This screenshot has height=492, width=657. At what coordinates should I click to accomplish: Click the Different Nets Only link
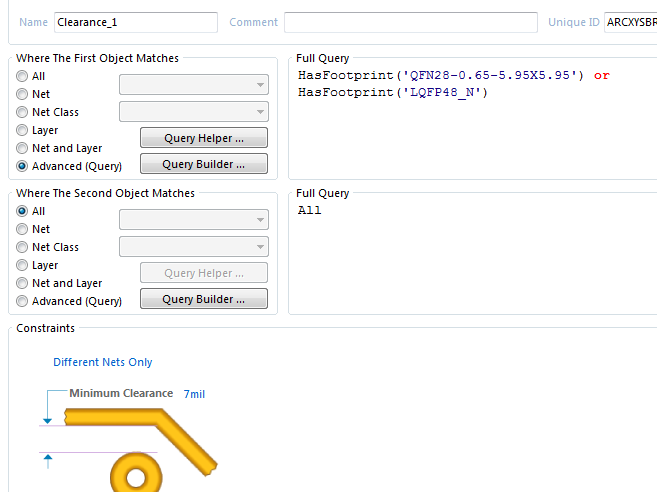pyautogui.click(x=103, y=362)
